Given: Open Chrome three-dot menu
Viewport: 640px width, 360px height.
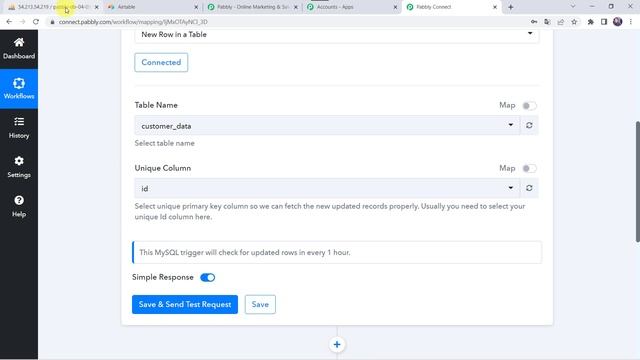Looking at the screenshot, I should coord(631,22).
